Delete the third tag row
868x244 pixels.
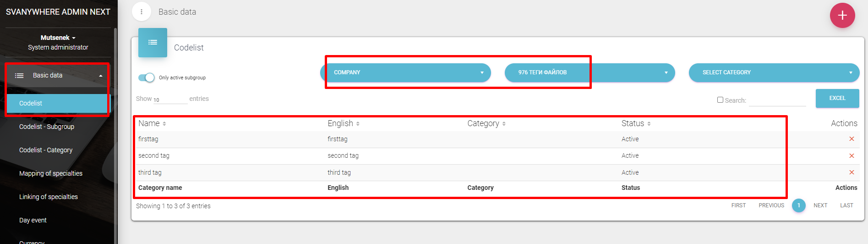[x=851, y=172]
